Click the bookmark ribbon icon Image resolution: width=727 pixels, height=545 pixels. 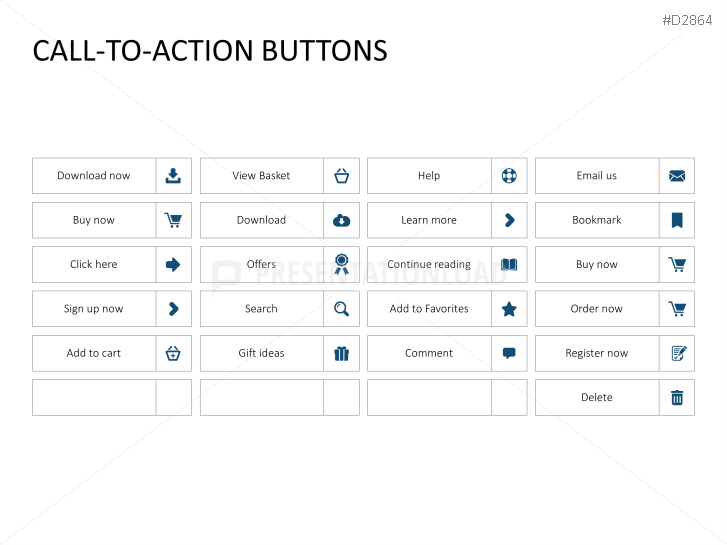677,220
